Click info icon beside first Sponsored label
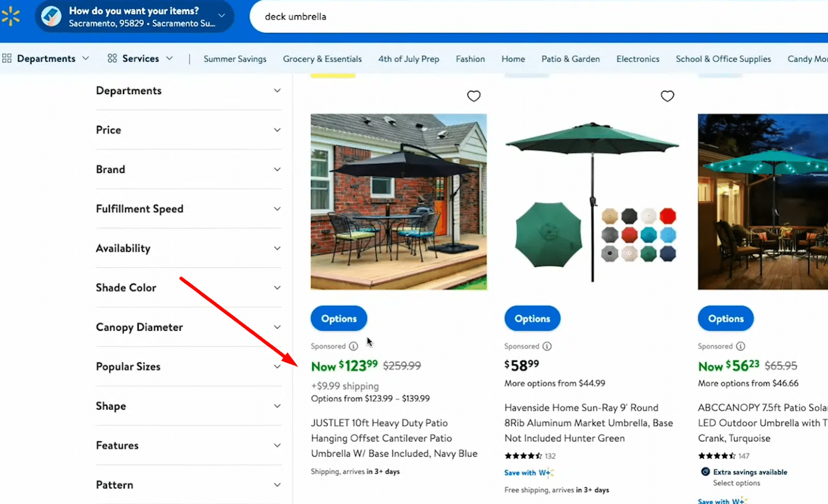Image resolution: width=828 pixels, height=504 pixels. (x=353, y=346)
